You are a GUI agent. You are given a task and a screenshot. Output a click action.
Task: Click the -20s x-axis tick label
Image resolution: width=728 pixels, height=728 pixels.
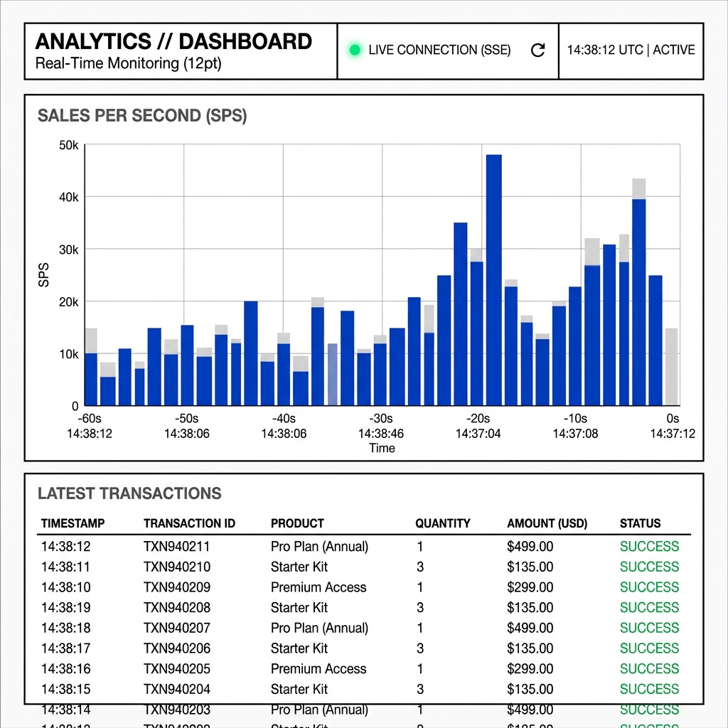478,419
